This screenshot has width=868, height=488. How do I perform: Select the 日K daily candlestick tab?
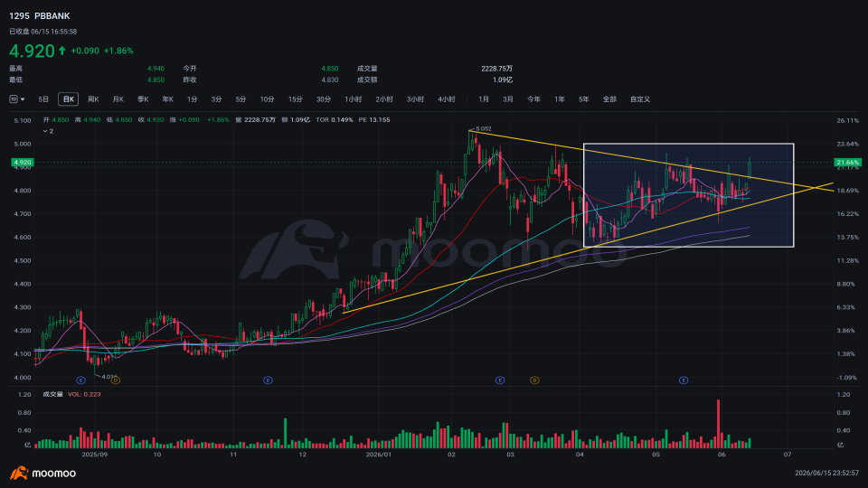(x=68, y=99)
